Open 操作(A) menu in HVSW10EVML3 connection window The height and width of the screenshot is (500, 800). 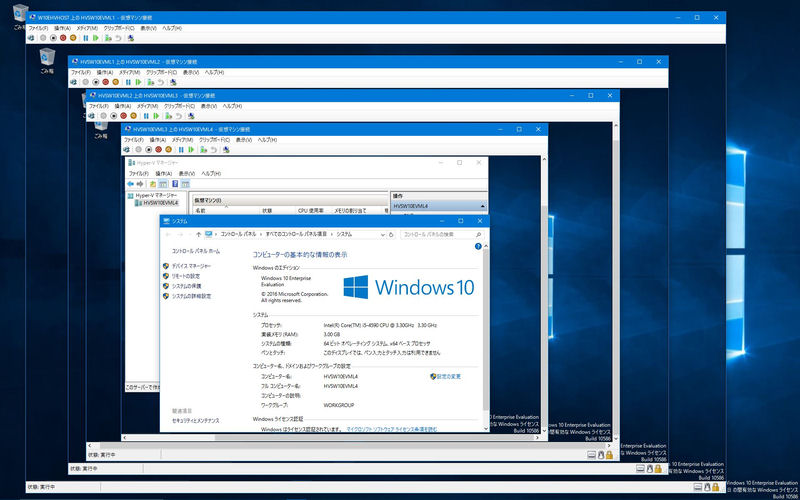123,106
